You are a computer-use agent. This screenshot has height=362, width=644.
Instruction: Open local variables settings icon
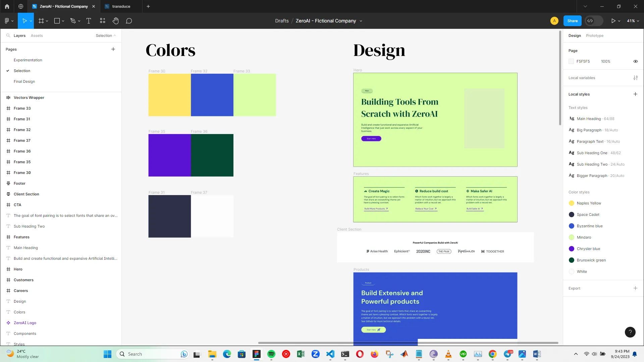pos(635,78)
